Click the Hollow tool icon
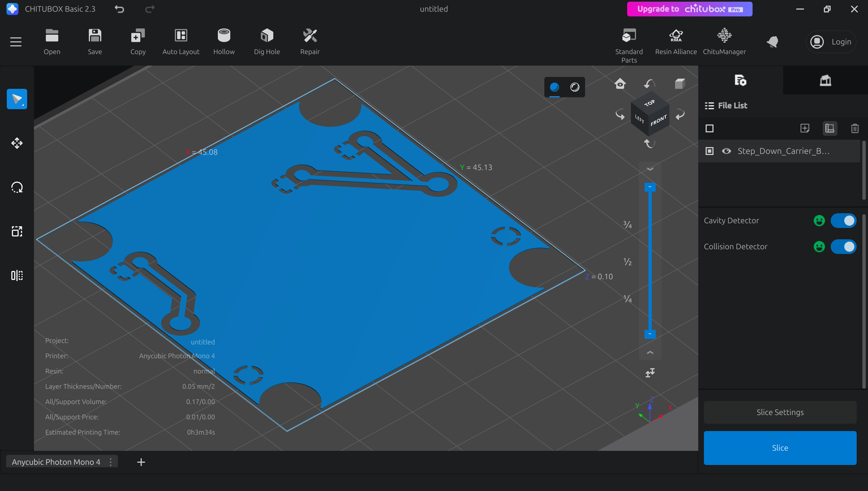 [224, 36]
